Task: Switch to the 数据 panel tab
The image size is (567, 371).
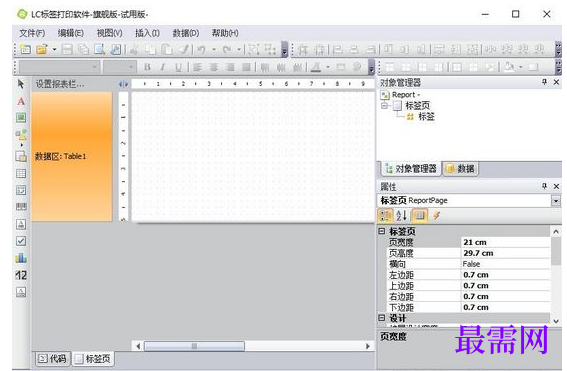Action: point(460,169)
